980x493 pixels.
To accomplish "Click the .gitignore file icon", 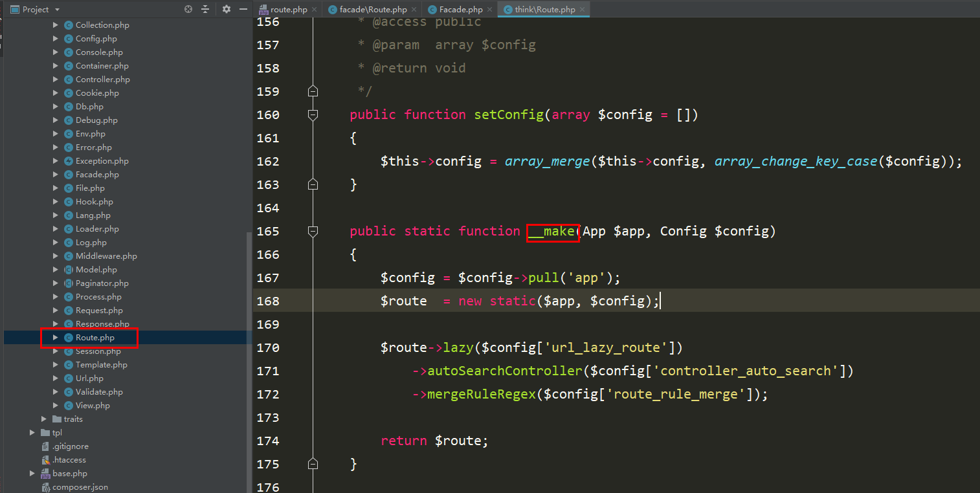I will (45, 446).
